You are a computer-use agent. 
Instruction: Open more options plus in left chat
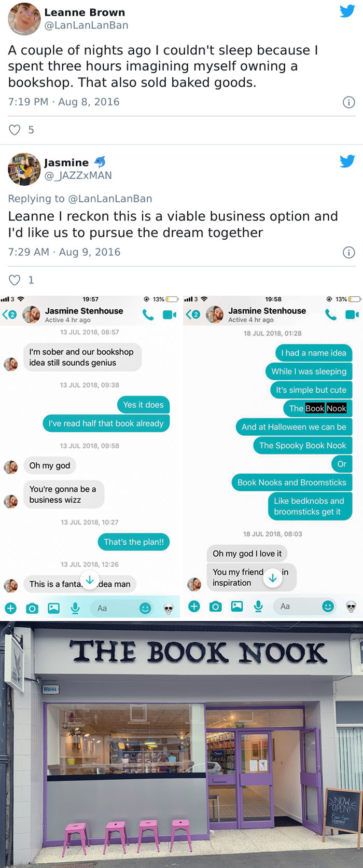11,608
